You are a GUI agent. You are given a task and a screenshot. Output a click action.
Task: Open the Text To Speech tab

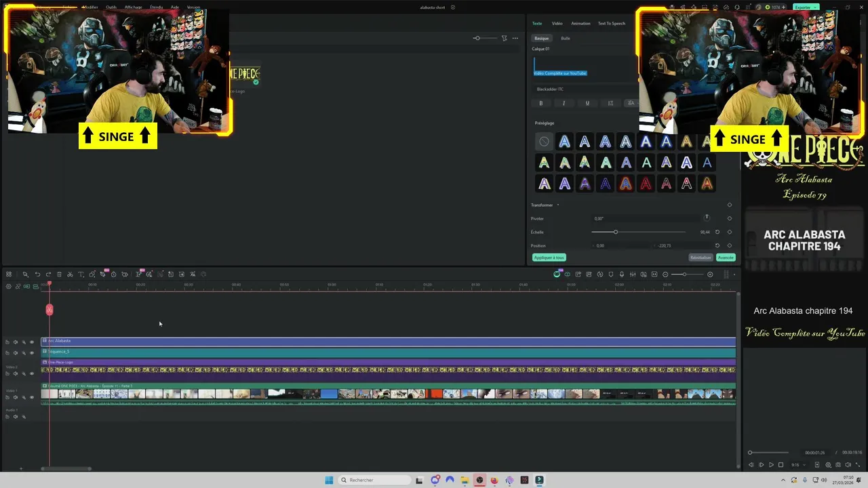point(611,23)
